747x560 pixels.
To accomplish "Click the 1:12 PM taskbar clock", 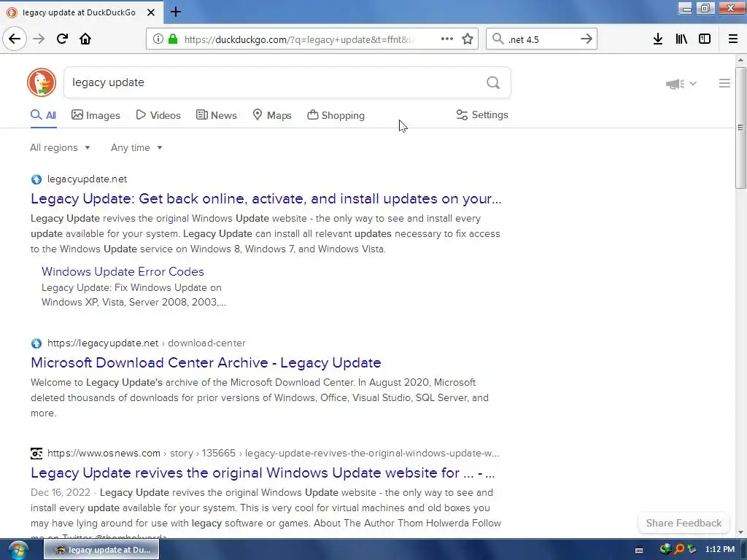I will (x=720, y=550).
